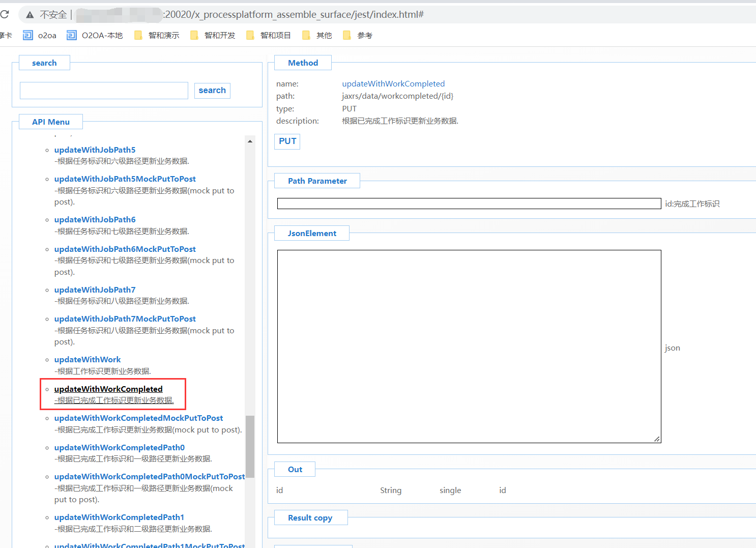756x548 pixels.
Task: Open updateWithWorkCompletedMockPutToPost API entry
Action: pos(138,418)
